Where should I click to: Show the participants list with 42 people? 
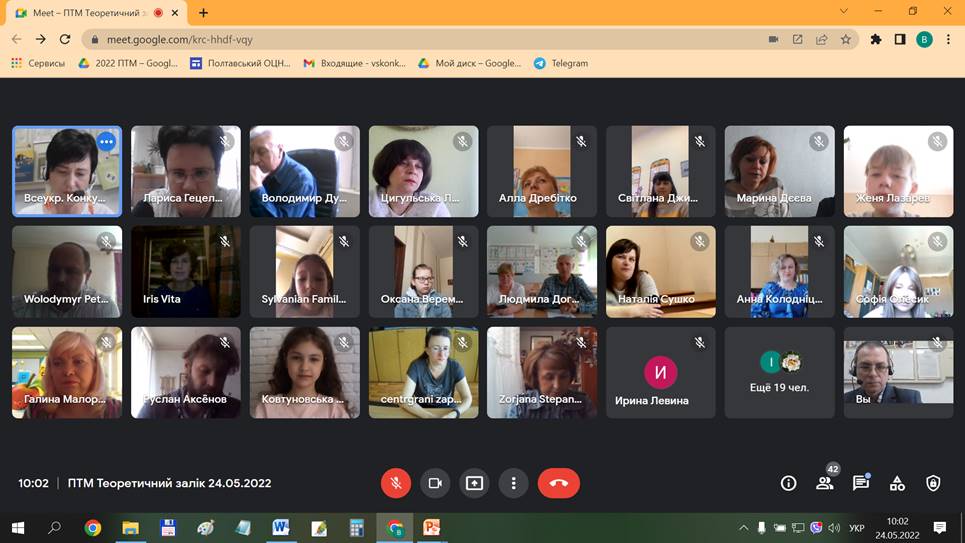point(825,483)
